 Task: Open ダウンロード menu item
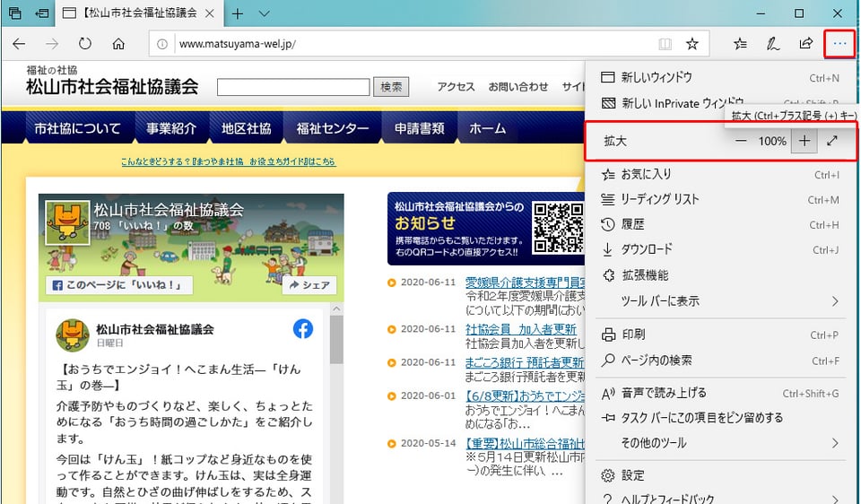pos(720,250)
